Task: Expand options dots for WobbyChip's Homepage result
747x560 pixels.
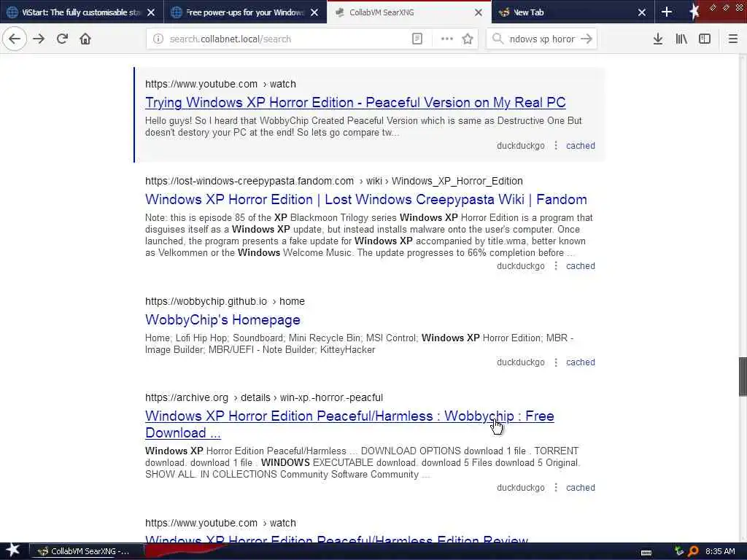Action: [555, 362]
